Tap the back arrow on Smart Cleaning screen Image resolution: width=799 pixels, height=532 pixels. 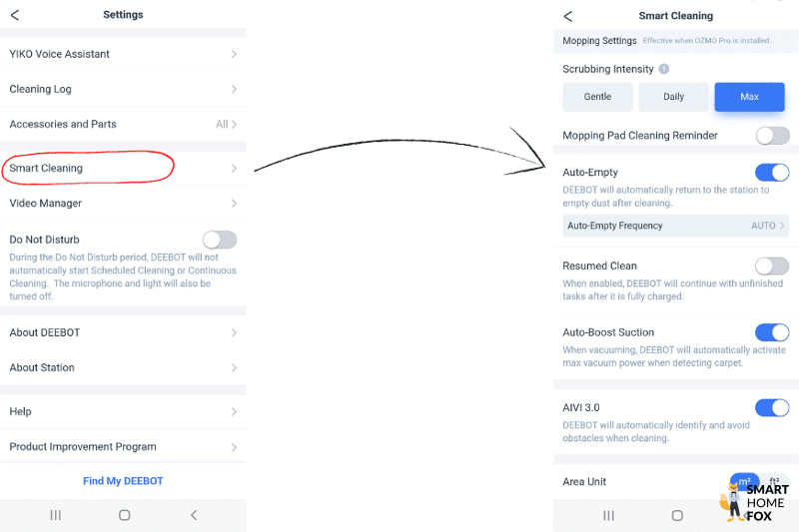568,16
